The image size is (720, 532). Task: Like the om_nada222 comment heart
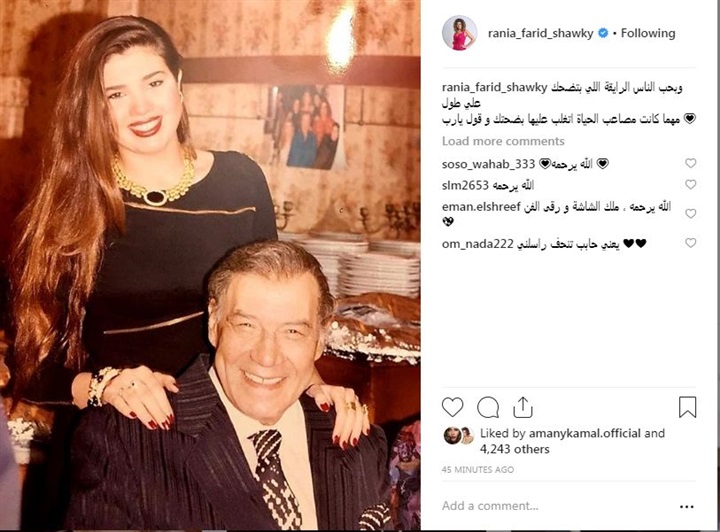691,243
